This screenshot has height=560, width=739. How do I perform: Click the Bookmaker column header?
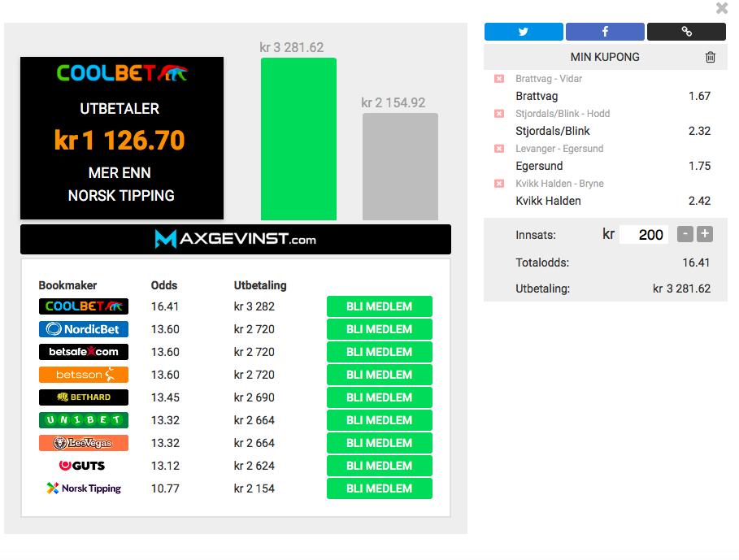click(67, 285)
